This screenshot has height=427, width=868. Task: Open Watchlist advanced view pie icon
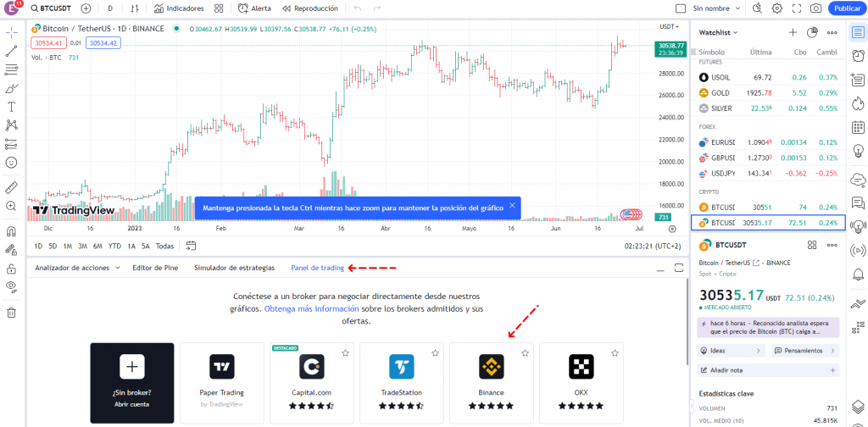(x=812, y=33)
